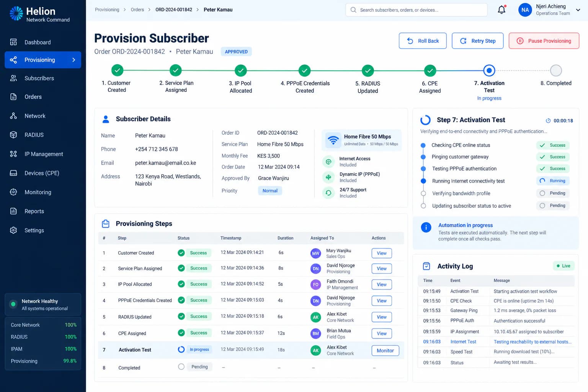This screenshot has width=588, height=392.
Task: Click the NA user avatar
Action: [x=525, y=10]
